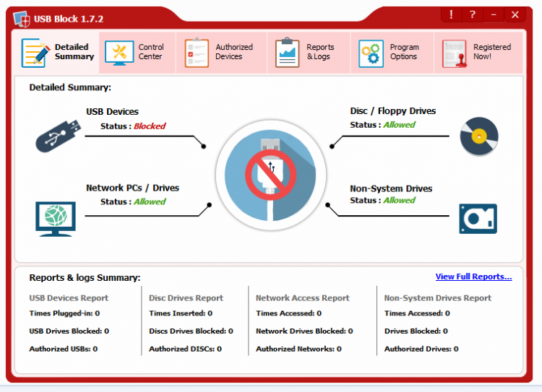Click the Disc / Floppy Drives heading
This screenshot has width=542, height=392.
pyautogui.click(x=392, y=111)
